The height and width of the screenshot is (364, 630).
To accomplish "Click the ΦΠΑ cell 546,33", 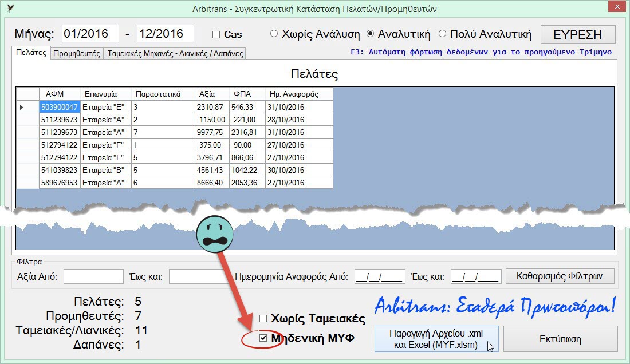I will coord(247,107).
